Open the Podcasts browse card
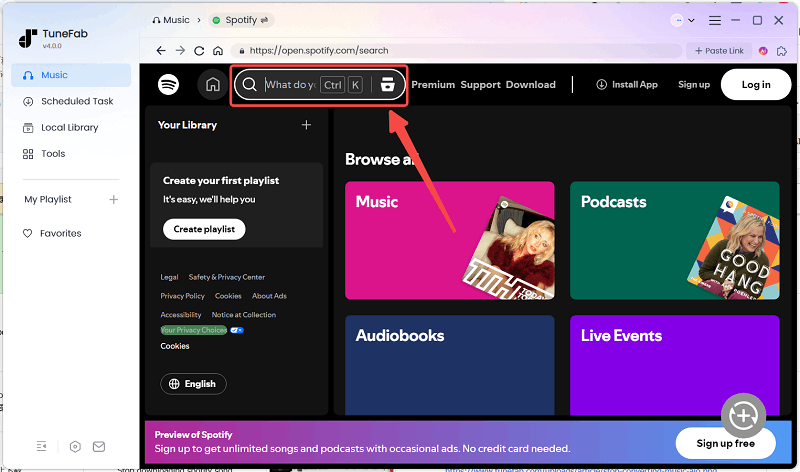 [x=674, y=240]
